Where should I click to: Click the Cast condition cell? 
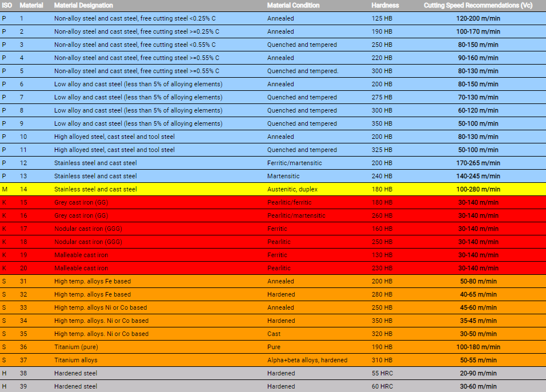pyautogui.click(x=274, y=334)
